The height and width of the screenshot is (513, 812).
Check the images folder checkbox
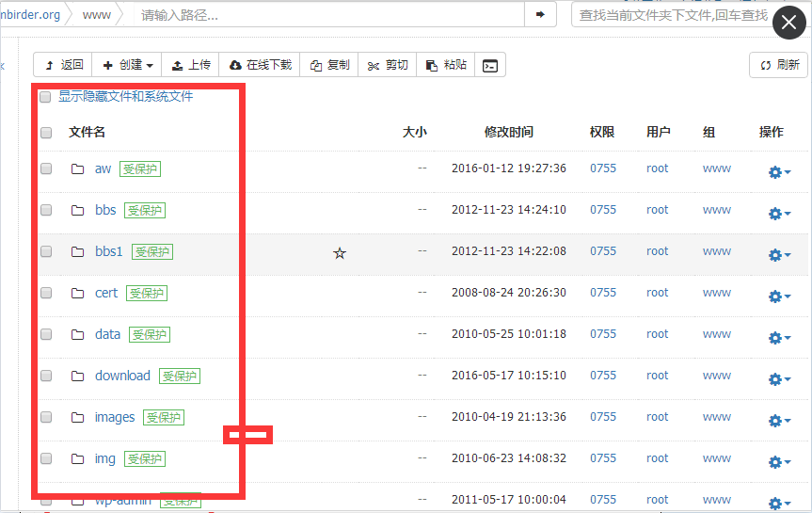pyautogui.click(x=46, y=417)
